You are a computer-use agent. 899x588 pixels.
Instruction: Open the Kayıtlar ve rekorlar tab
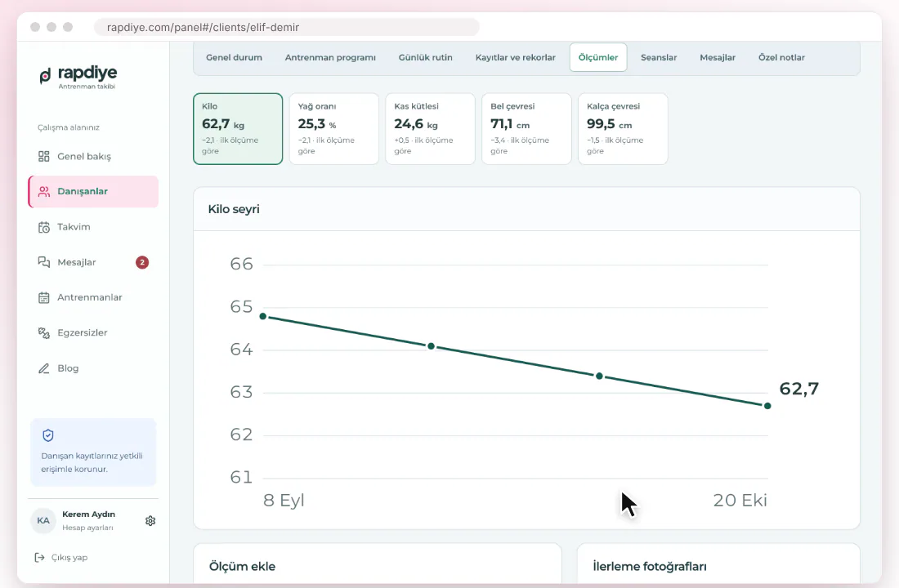pos(516,57)
